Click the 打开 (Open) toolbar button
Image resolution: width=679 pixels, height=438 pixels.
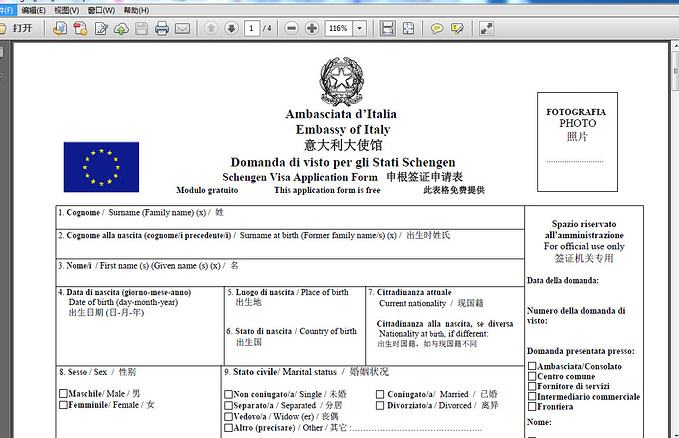pos(17,28)
